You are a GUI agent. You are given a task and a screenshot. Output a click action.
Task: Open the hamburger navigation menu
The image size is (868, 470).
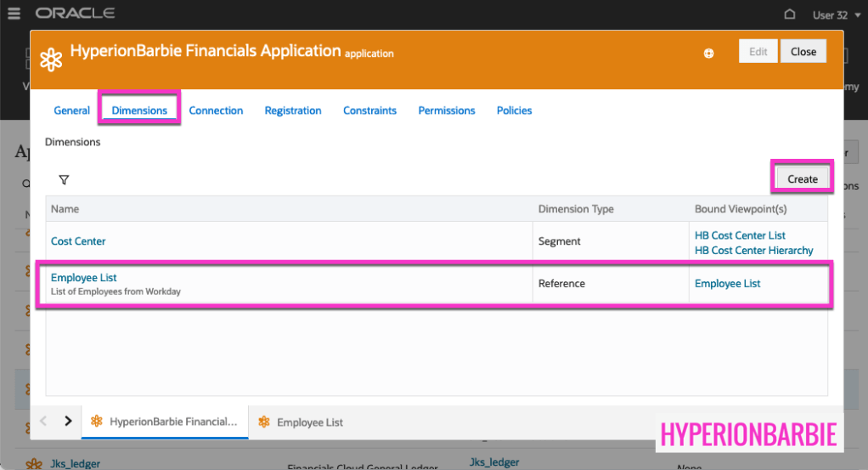click(14, 14)
